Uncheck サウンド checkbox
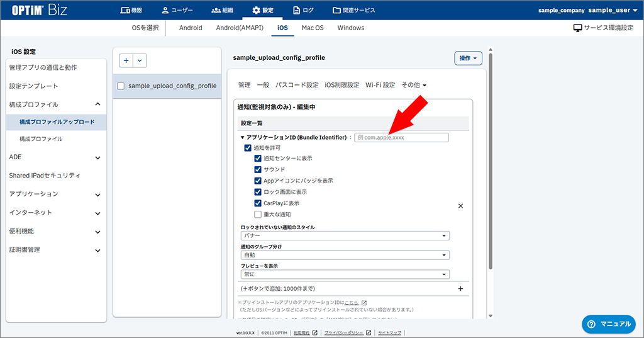The width and height of the screenshot is (644, 338). pos(258,169)
